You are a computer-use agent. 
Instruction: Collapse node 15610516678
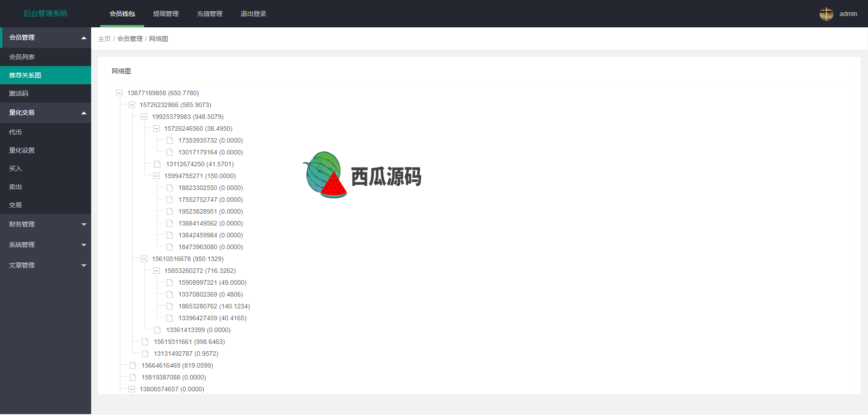point(144,259)
